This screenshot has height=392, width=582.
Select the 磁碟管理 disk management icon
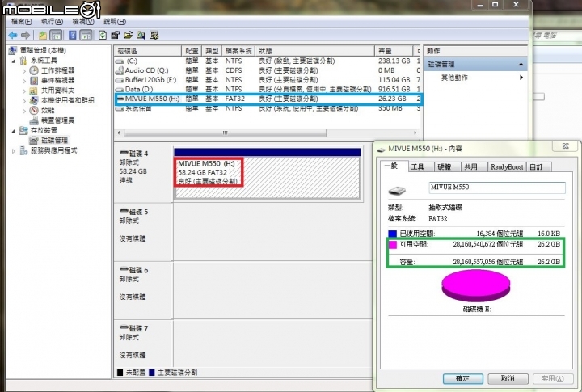coord(34,141)
